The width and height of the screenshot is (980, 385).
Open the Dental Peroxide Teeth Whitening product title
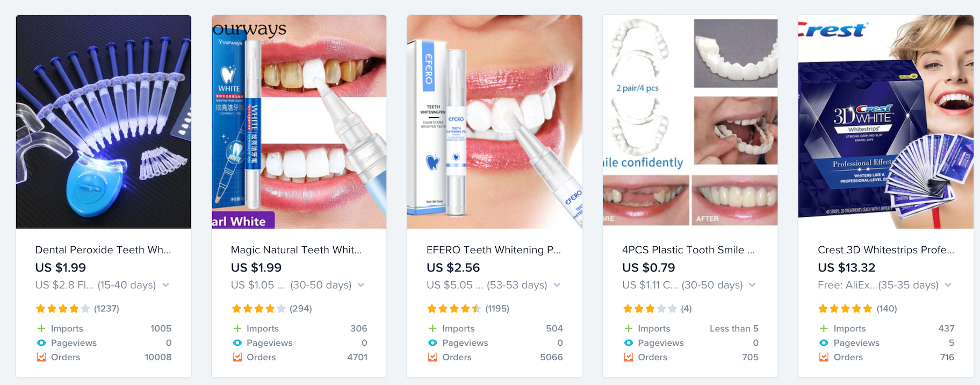tap(103, 250)
